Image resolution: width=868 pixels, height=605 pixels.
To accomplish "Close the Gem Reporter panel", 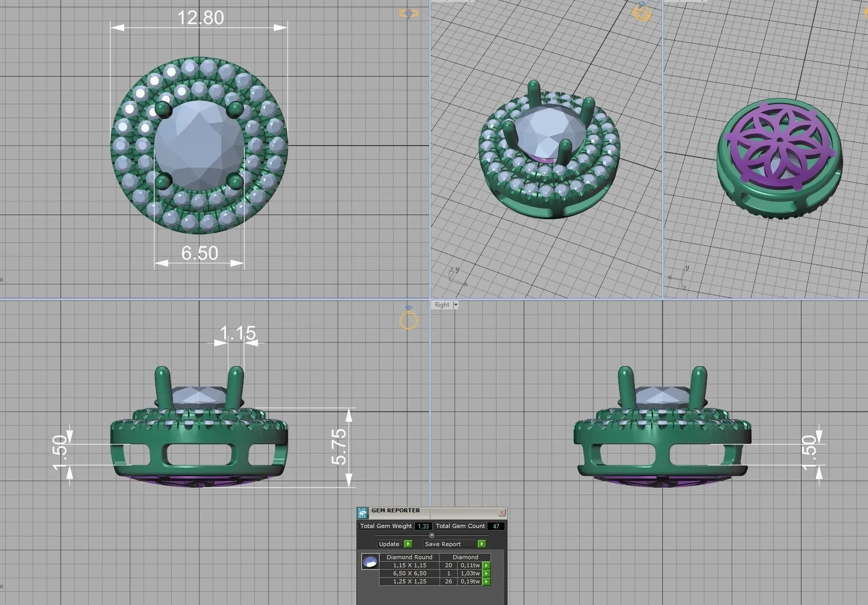I will (x=502, y=513).
